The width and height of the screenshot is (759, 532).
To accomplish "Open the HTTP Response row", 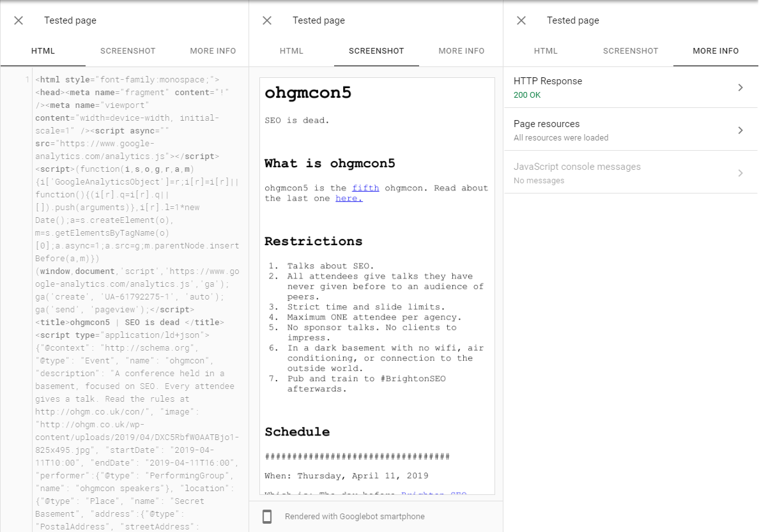I will pyautogui.click(x=631, y=87).
